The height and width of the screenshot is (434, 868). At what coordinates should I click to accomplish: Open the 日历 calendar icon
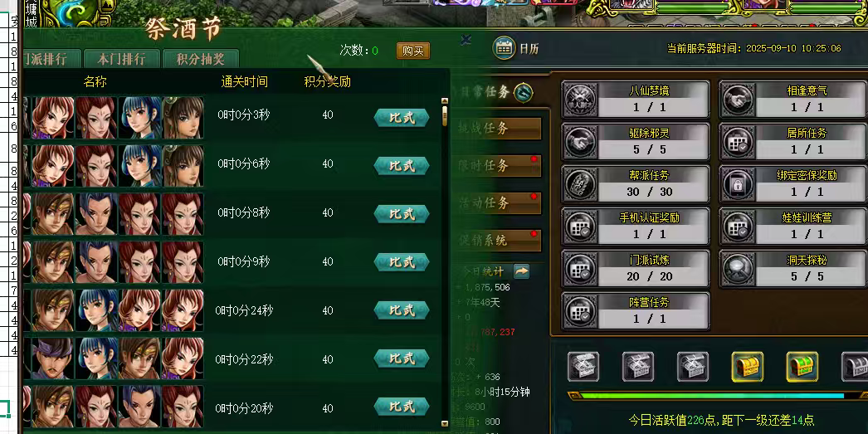point(504,47)
